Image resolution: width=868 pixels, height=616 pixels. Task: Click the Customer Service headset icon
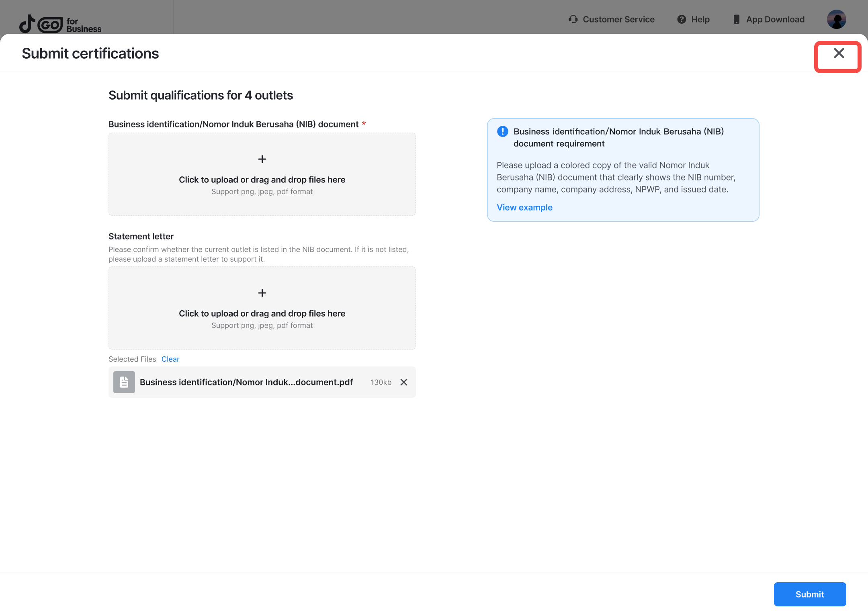pos(573,19)
